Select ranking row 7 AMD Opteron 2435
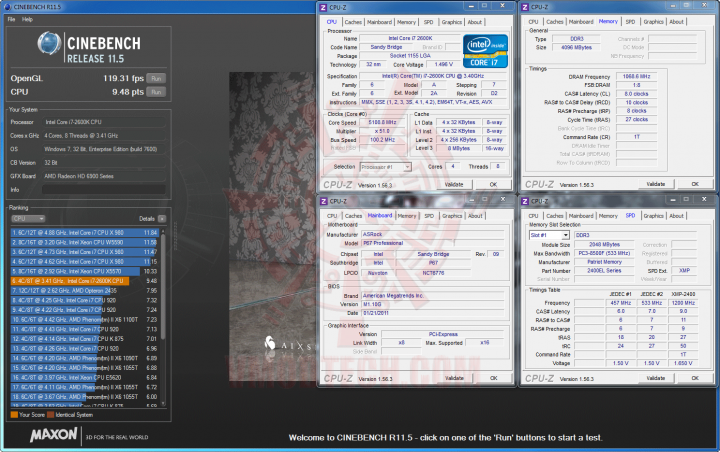Screen dimensions: 720x452 (84, 290)
